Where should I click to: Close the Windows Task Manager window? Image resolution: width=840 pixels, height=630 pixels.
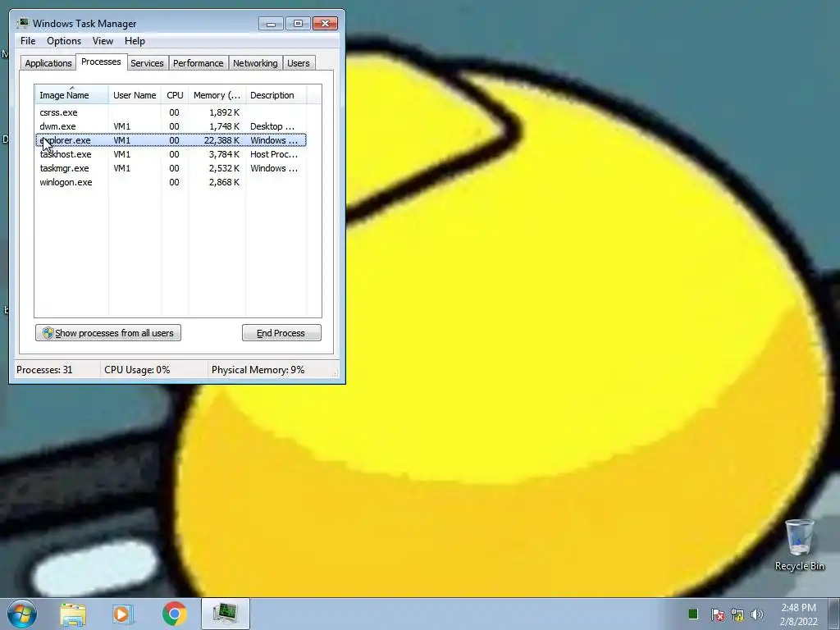[325, 24]
